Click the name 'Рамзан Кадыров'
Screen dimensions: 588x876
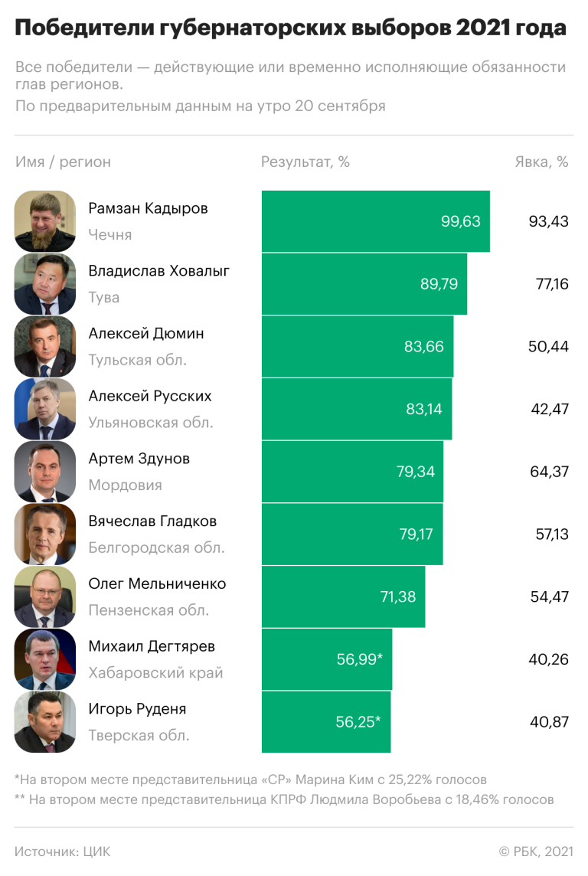point(148,208)
